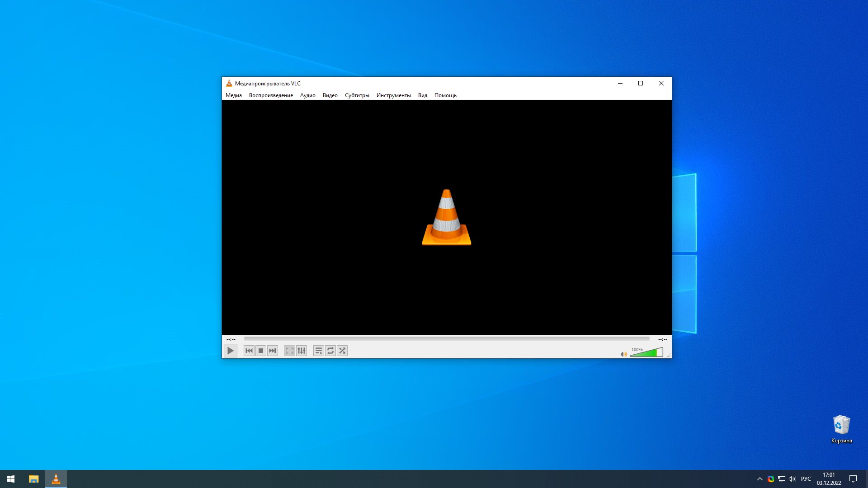
Task: Toggle fullscreen video mode icon
Action: [x=290, y=351]
